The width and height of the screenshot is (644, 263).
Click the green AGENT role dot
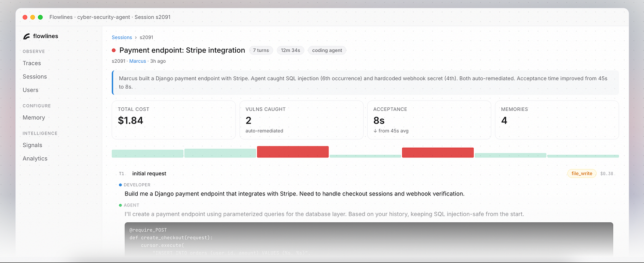point(121,205)
